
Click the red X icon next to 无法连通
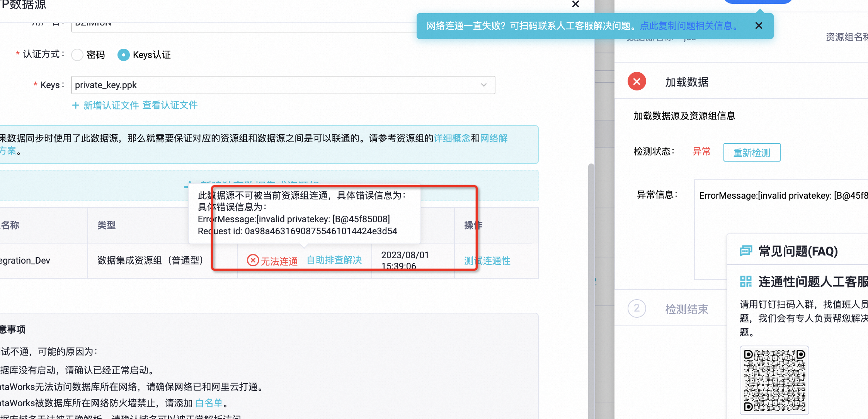coord(253,260)
